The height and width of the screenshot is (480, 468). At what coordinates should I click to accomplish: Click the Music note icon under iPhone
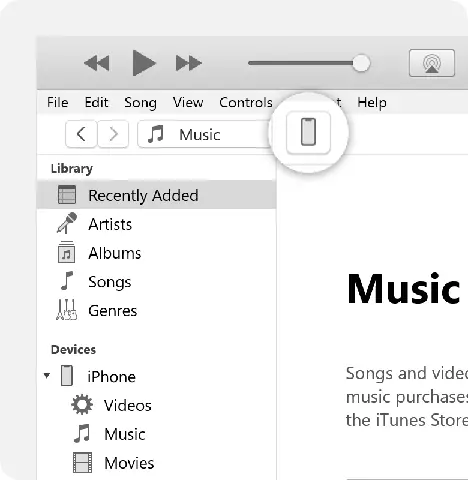[x=82, y=433]
